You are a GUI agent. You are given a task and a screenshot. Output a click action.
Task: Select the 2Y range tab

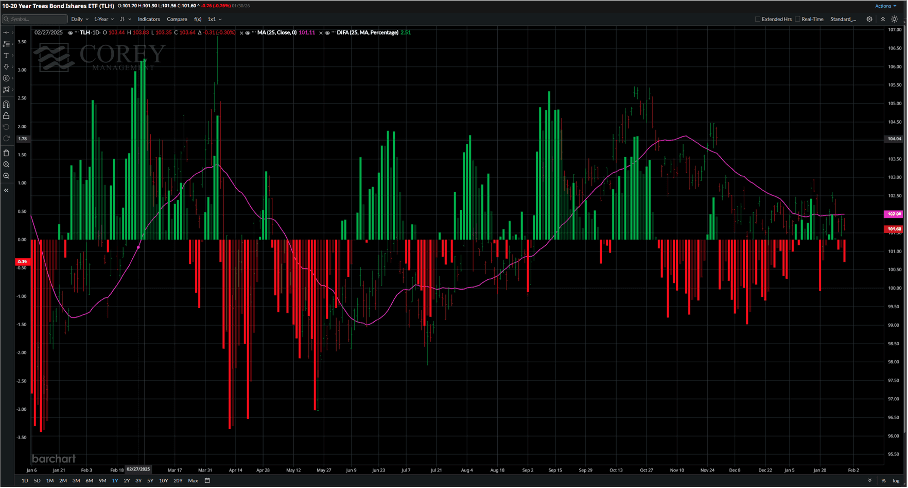pyautogui.click(x=127, y=480)
